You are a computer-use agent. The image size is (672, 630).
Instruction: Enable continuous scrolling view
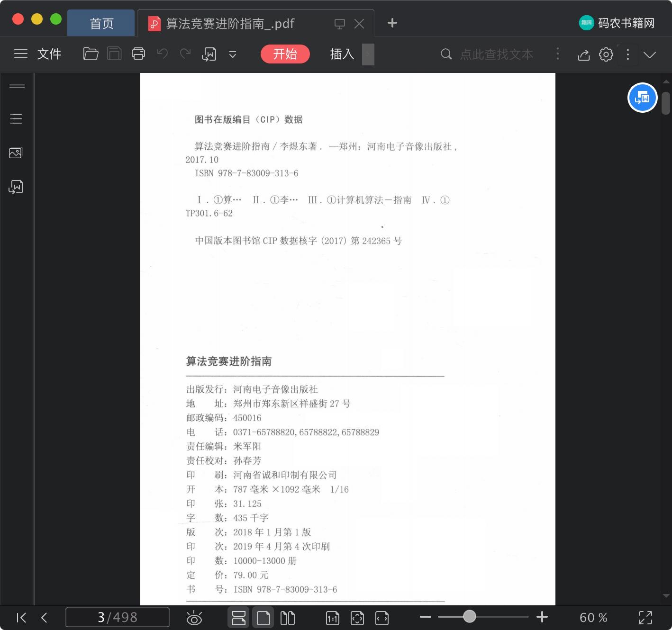pyautogui.click(x=238, y=618)
